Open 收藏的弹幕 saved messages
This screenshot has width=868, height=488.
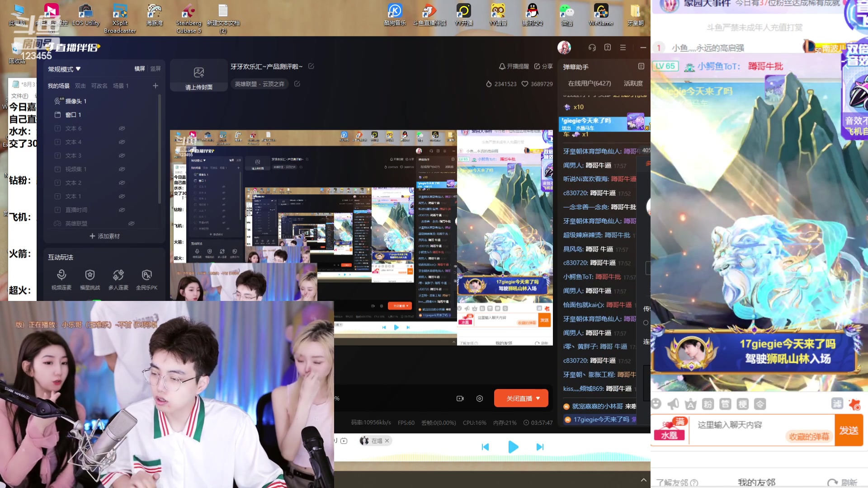coord(809,436)
